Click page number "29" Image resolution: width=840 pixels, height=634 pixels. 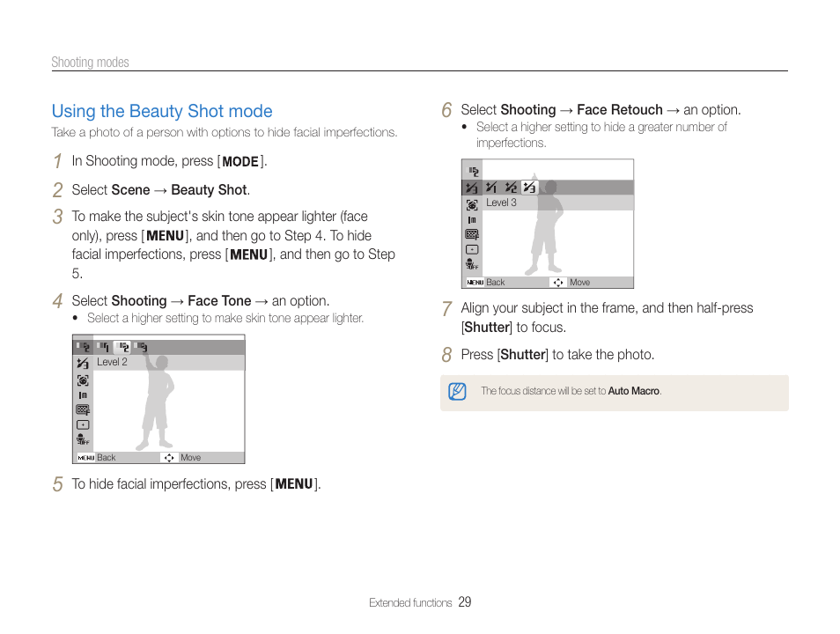tap(464, 602)
